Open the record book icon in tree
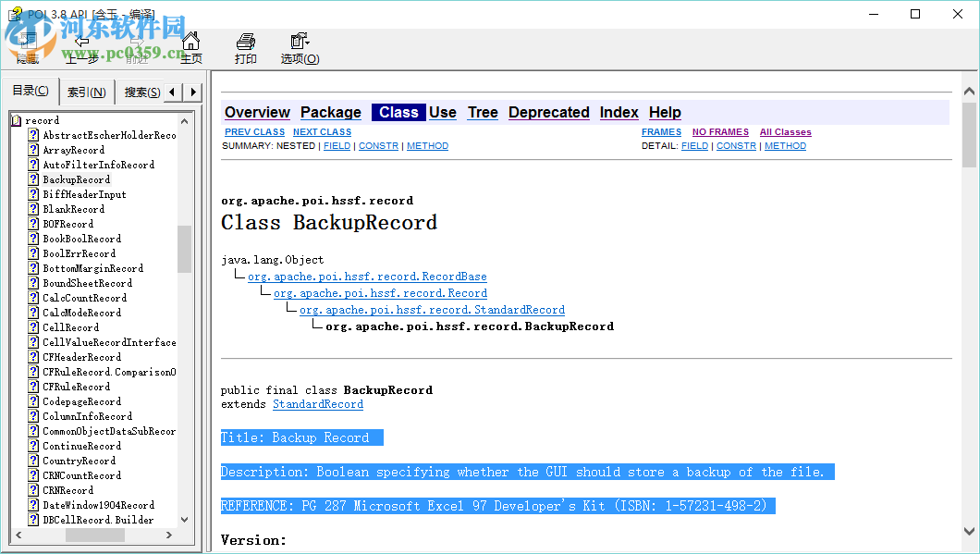The image size is (980, 554). pyautogui.click(x=17, y=120)
